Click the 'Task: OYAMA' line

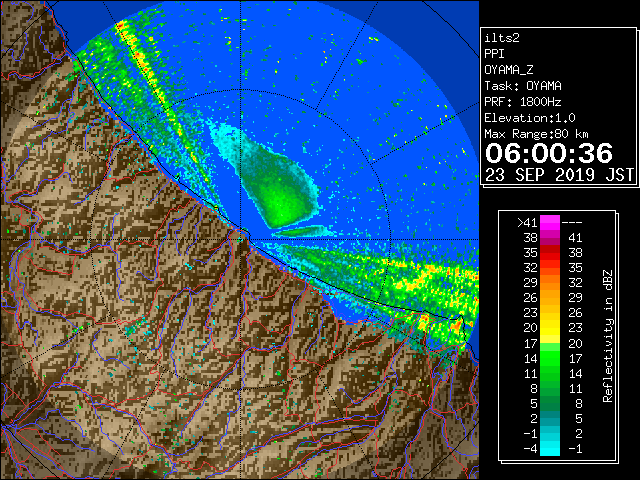click(523, 86)
